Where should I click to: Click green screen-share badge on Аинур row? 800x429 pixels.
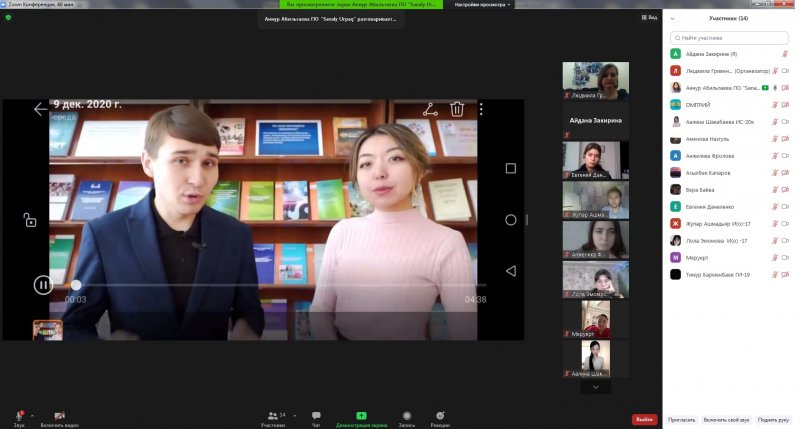[x=765, y=88]
